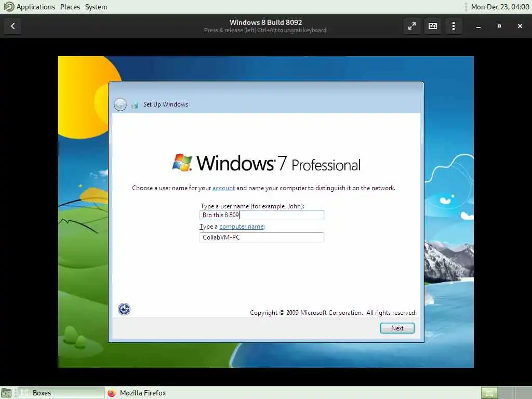Click the Windows 7 logo flag

[182, 163]
